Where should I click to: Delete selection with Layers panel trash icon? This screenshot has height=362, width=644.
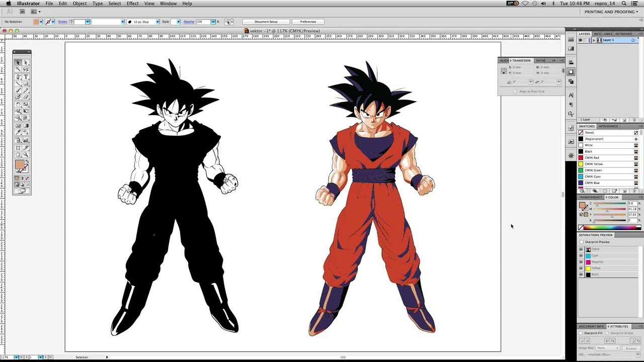tap(634, 120)
